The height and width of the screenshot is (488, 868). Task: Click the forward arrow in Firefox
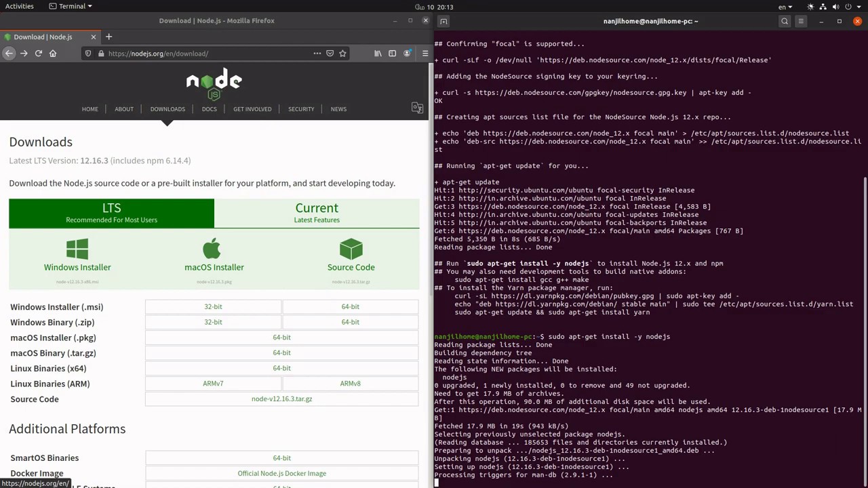[24, 54]
